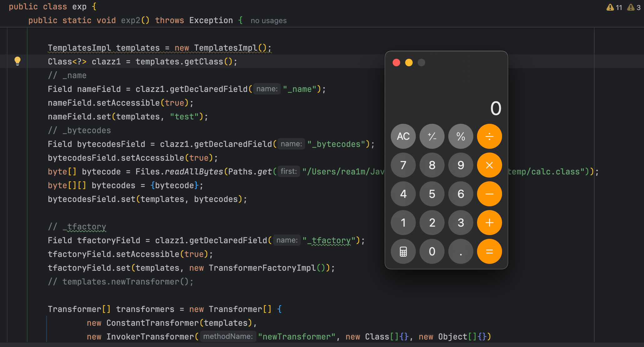Click TransformerFactoryImpl in the code

(262, 268)
